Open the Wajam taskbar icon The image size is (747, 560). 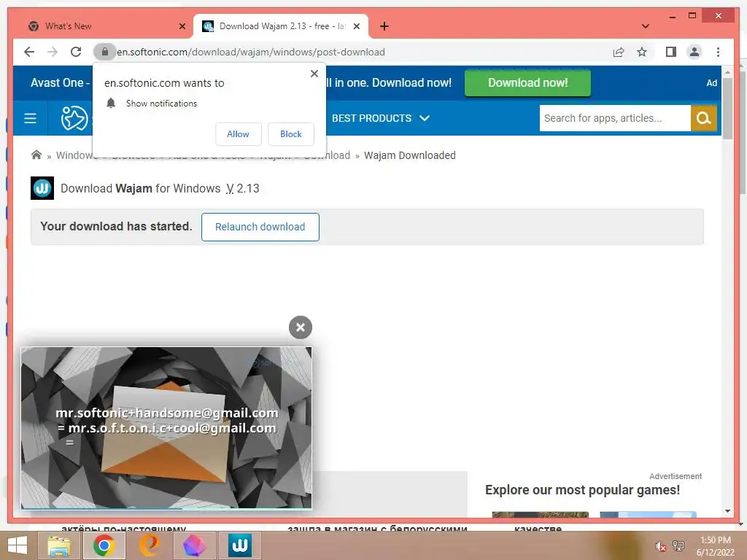[x=239, y=545]
